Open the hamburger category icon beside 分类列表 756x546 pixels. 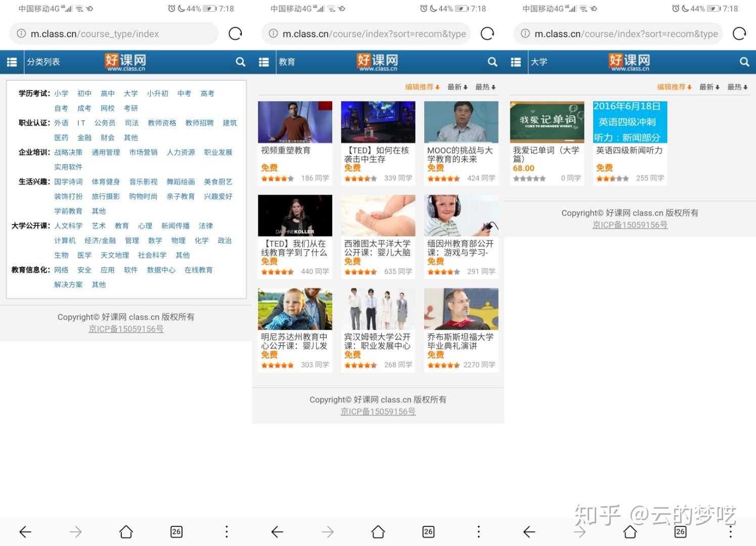(x=12, y=62)
